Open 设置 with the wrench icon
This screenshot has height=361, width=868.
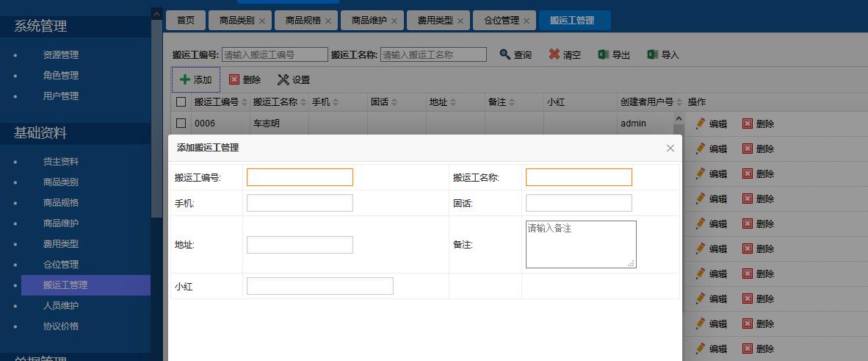pyautogui.click(x=293, y=79)
